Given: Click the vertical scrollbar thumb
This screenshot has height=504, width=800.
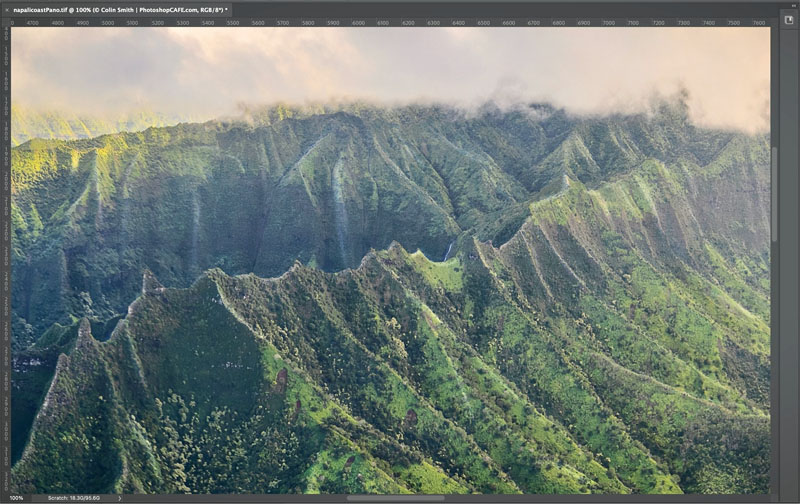Looking at the screenshot, I should point(774,194).
